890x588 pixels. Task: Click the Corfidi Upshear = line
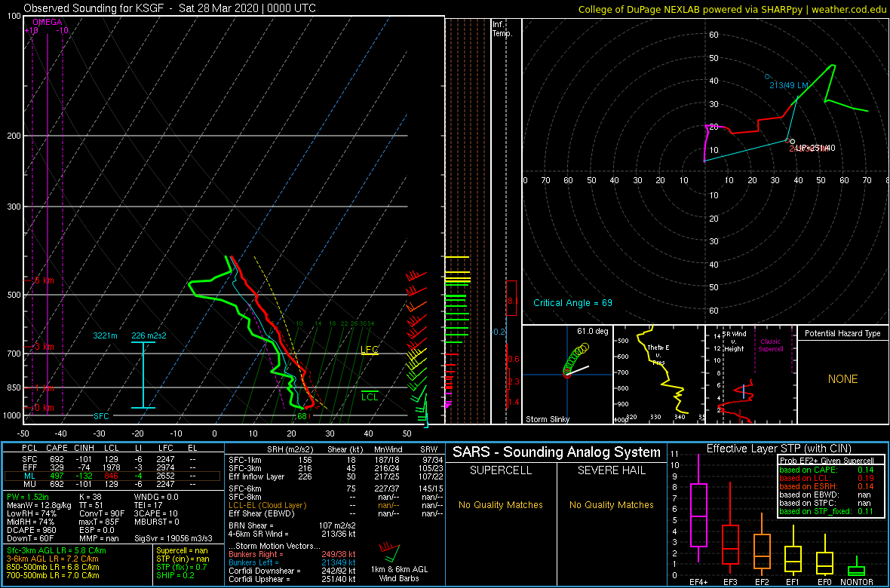pyautogui.click(x=292, y=579)
